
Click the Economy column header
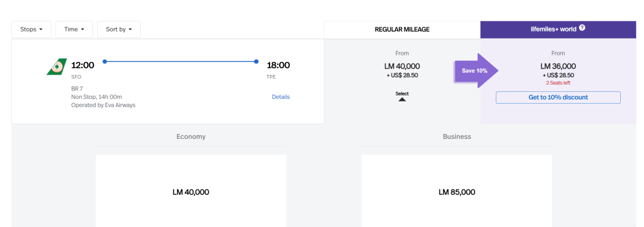(191, 136)
